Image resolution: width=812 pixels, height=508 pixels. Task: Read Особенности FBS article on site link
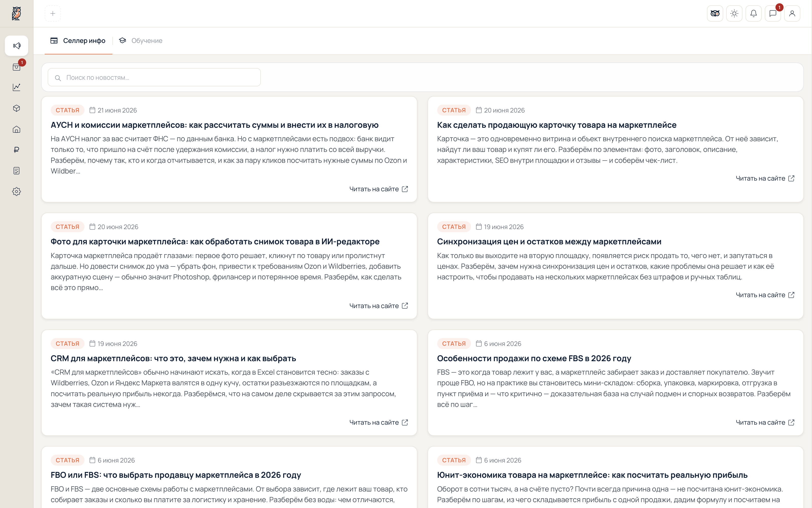coord(765,422)
